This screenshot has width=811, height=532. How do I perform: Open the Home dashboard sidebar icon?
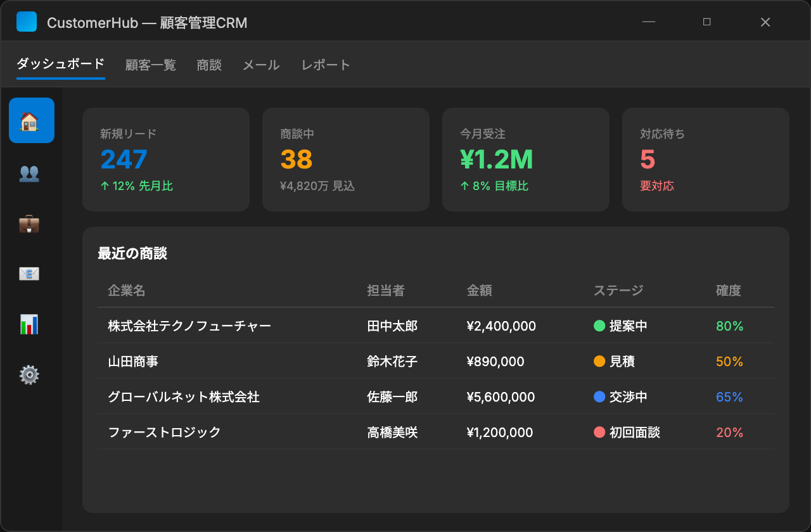(x=31, y=120)
